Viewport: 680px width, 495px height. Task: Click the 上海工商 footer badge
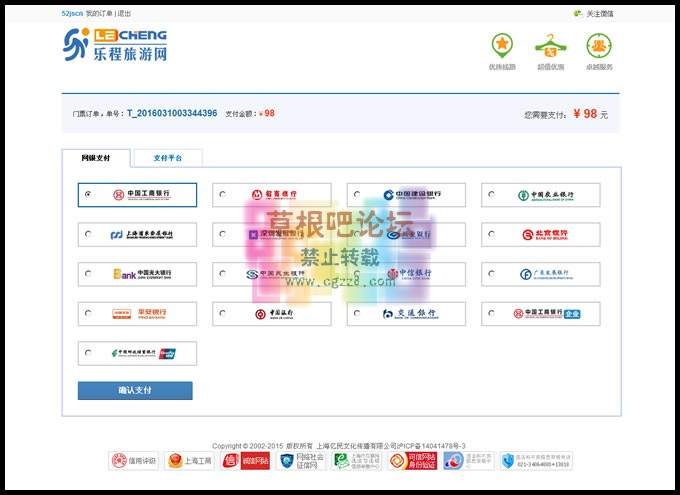[x=190, y=461]
